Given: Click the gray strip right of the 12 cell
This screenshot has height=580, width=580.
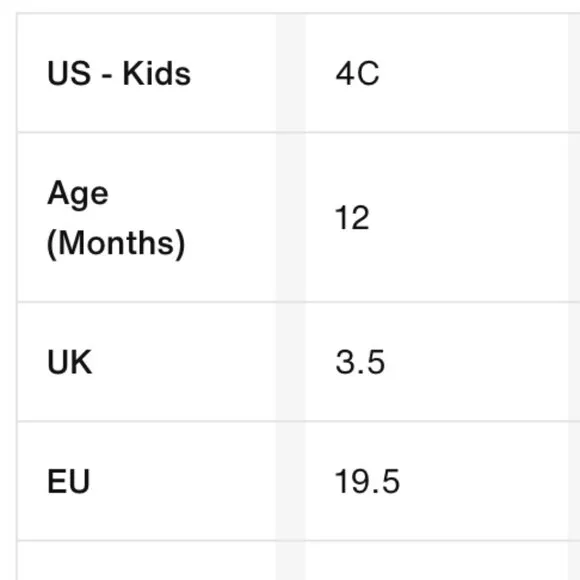Looking at the screenshot, I should (574, 217).
